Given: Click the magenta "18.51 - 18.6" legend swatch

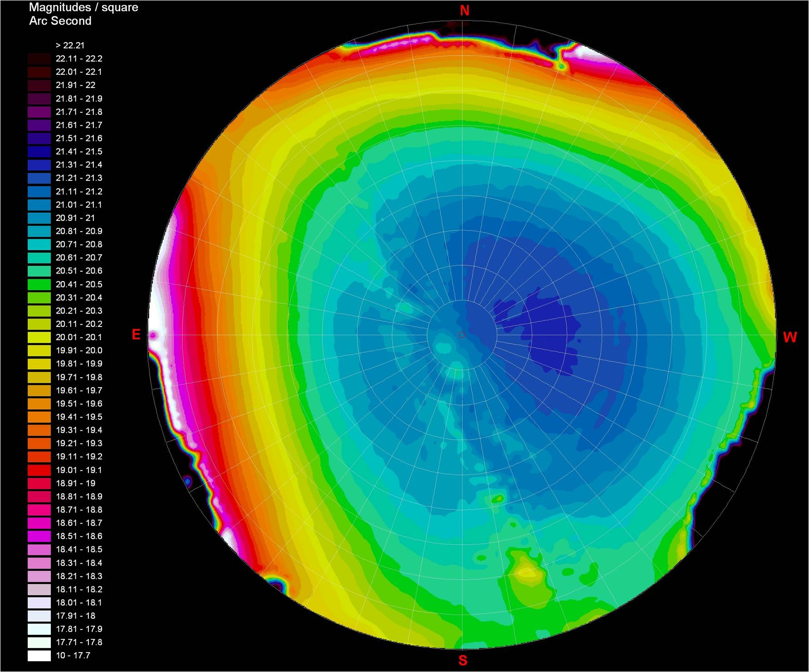Looking at the screenshot, I should coord(39,537).
